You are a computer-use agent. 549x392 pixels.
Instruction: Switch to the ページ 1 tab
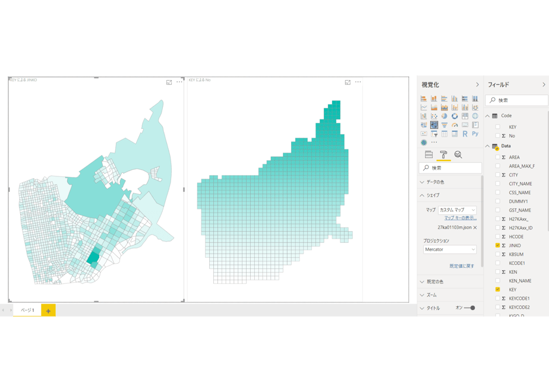27,310
